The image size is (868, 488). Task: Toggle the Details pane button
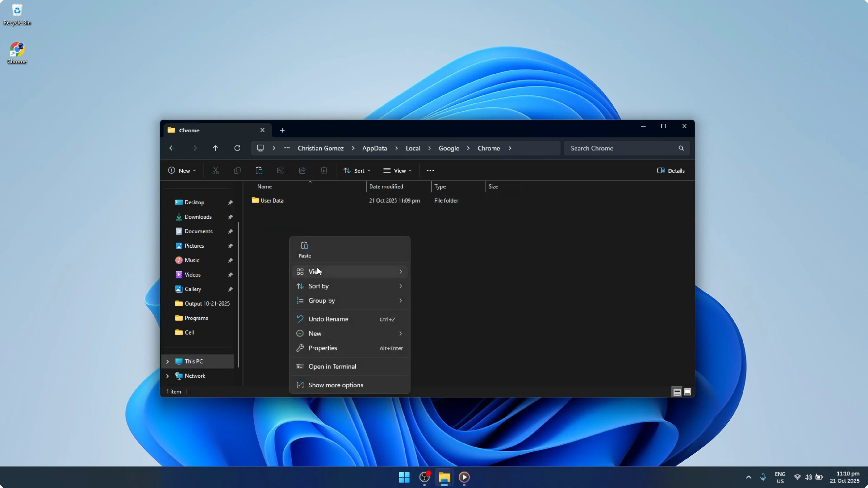671,170
